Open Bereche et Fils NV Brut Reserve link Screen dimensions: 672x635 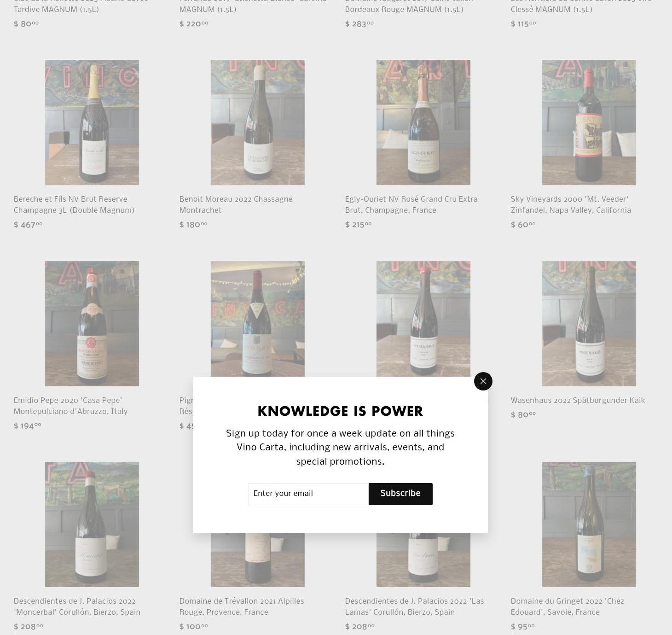74,205
